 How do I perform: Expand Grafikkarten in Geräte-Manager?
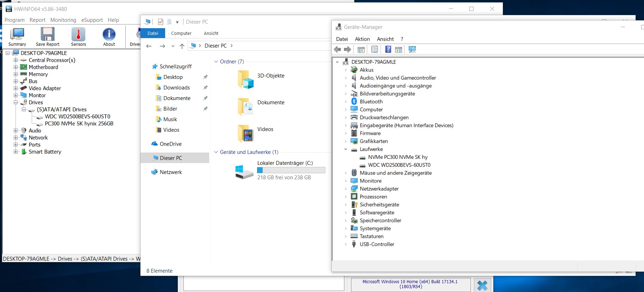pos(346,141)
